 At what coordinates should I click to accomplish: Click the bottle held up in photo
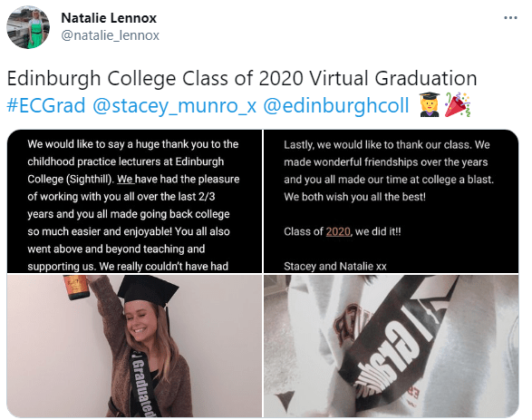coord(76,288)
